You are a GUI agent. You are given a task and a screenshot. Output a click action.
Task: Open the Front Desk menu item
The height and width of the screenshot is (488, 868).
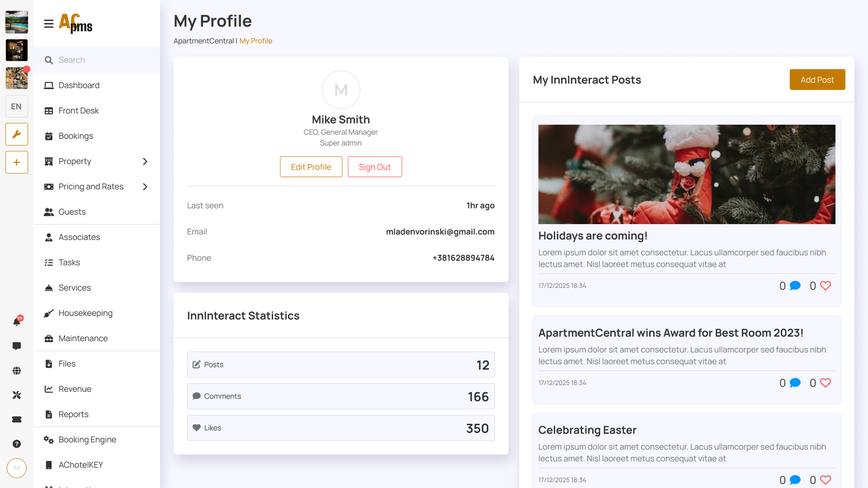click(78, 111)
